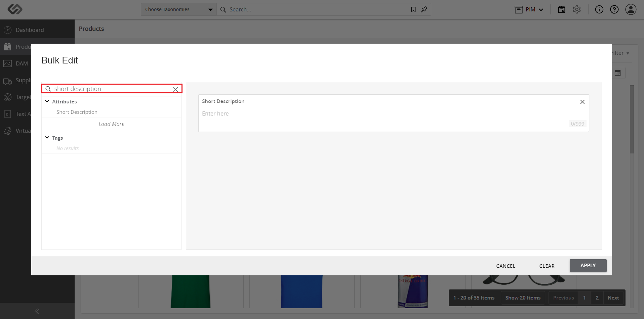Click the Virtual catalog icon in sidebar
This screenshot has height=319, width=644.
(8, 131)
